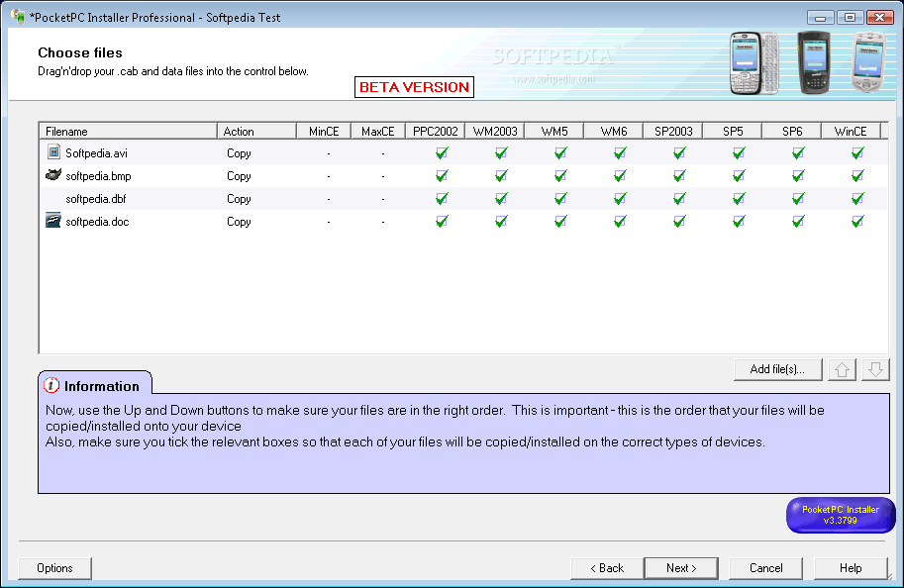Click the WM6 column header
Image resolution: width=904 pixels, height=588 pixels.
[614, 132]
